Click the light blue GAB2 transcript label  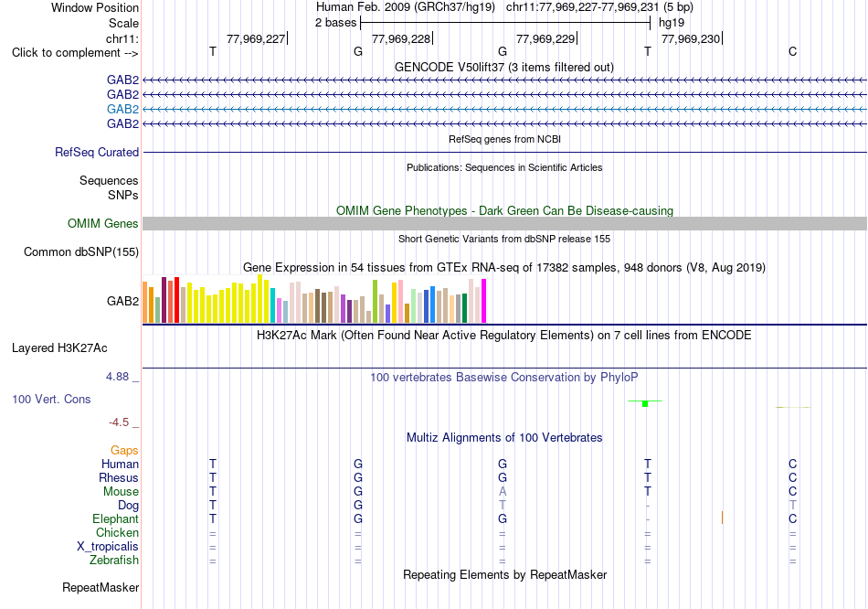pos(123,109)
